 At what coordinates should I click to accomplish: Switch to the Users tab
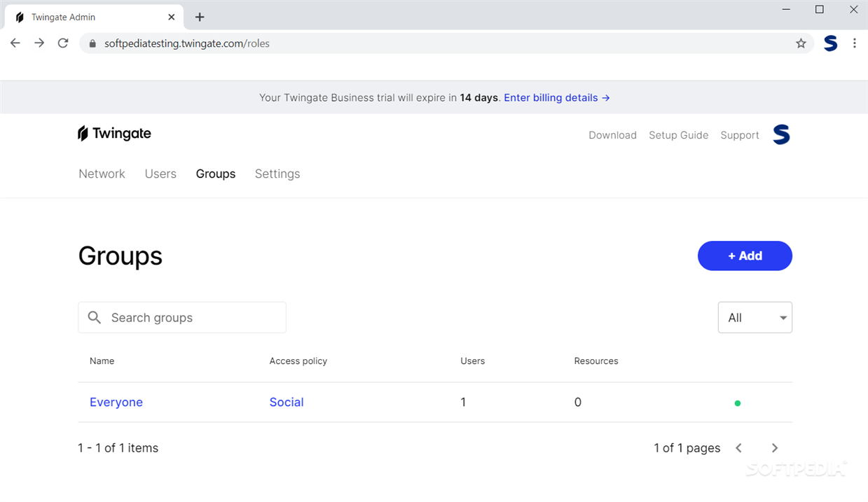(x=160, y=174)
